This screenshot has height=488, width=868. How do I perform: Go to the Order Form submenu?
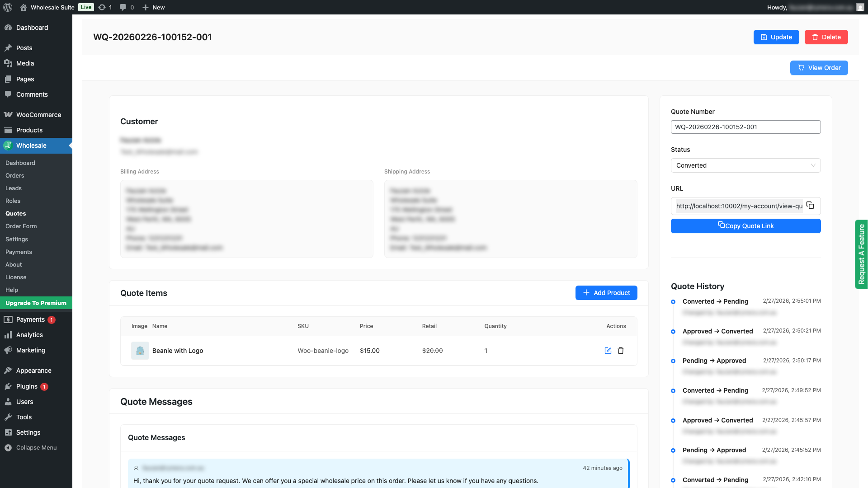tap(21, 226)
